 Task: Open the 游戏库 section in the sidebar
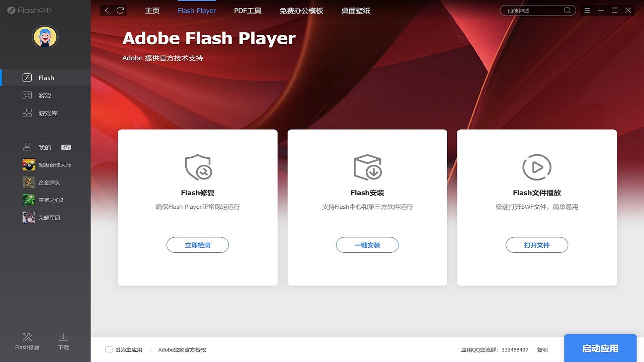[45, 113]
